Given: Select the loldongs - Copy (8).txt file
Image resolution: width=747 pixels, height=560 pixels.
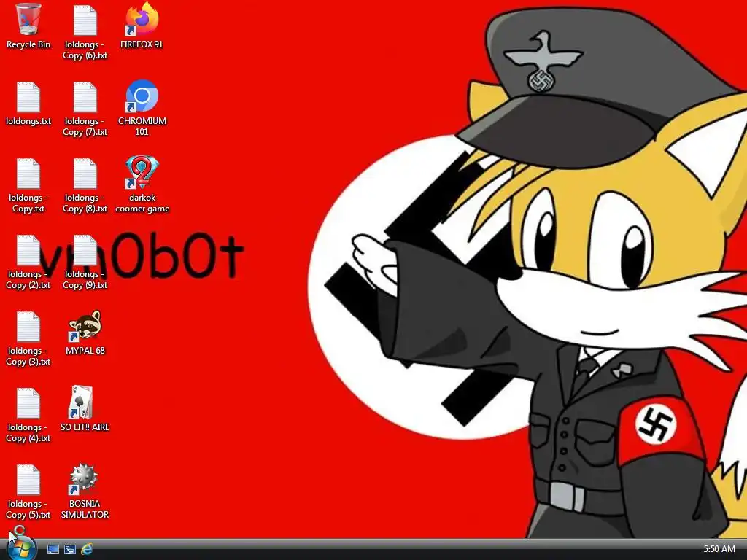Looking at the screenshot, I should point(85,186).
